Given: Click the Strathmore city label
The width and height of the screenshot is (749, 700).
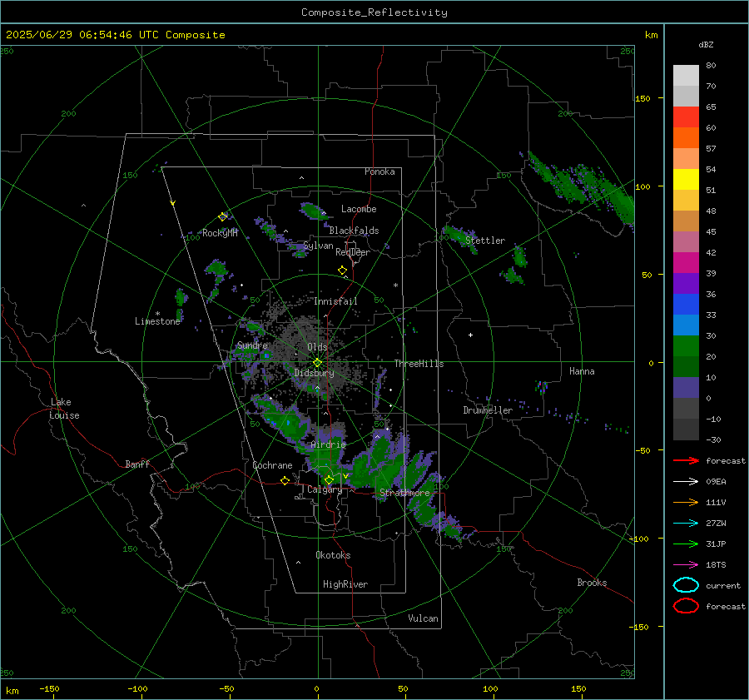Looking at the screenshot, I should (404, 493).
